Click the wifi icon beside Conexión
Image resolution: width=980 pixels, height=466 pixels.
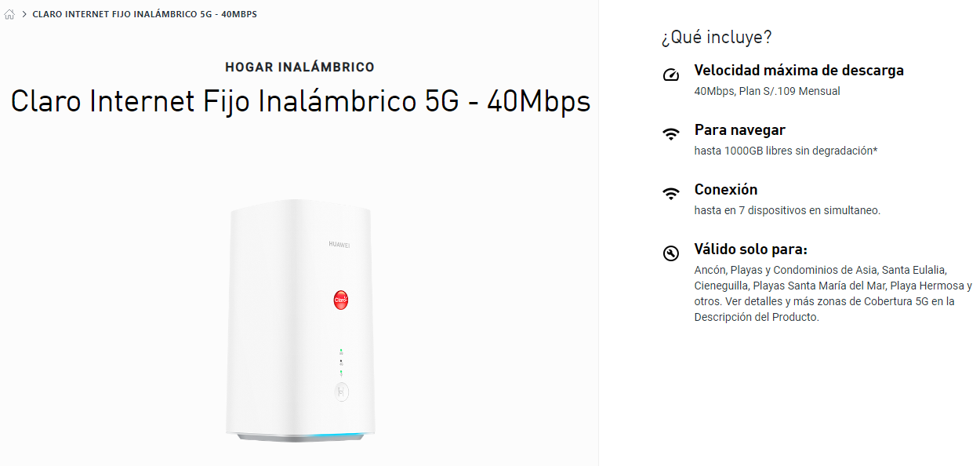[x=670, y=194]
